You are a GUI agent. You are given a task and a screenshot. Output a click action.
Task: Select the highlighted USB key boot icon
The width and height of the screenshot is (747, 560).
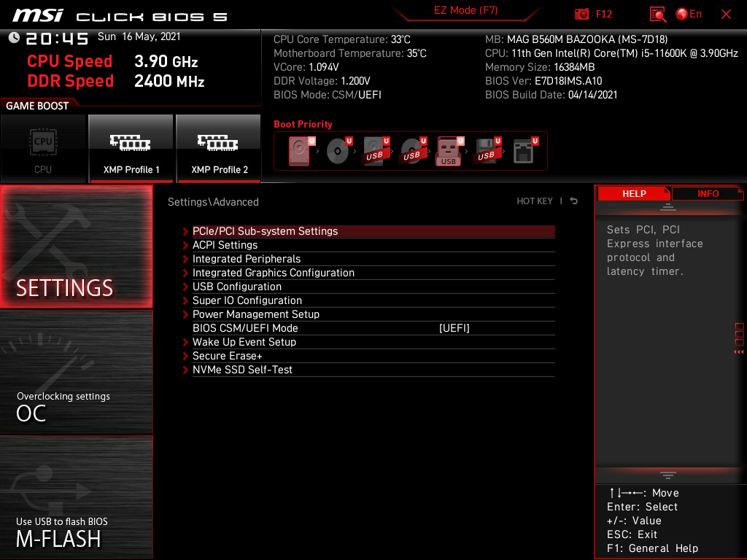point(449,151)
